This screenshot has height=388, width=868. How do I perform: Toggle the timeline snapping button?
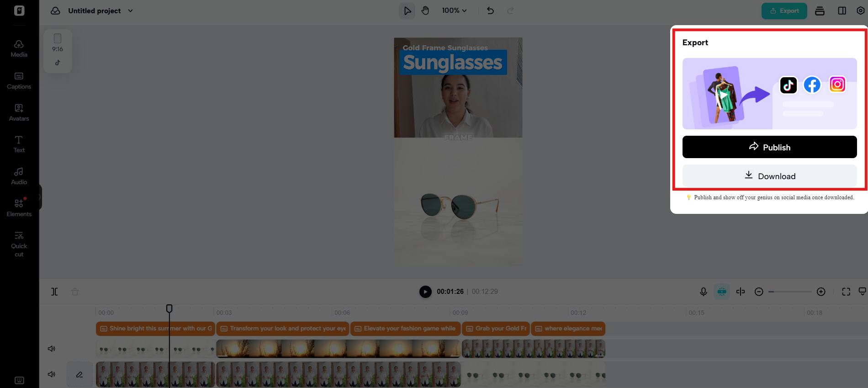[x=722, y=292]
